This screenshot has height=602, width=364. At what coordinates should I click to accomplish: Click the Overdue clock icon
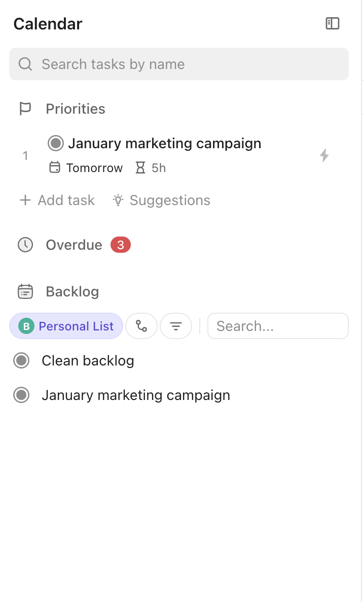(x=25, y=245)
